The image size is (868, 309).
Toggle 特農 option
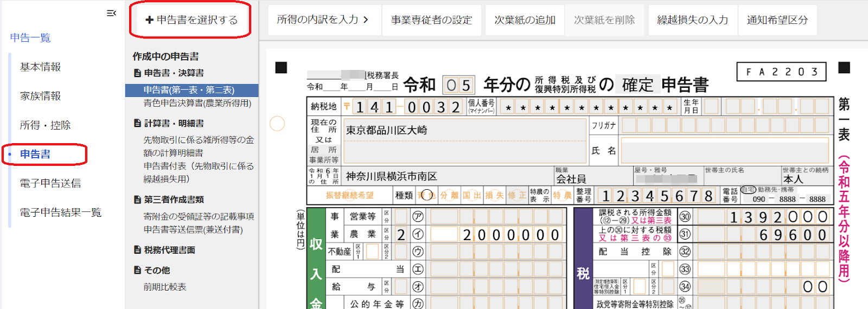click(x=563, y=195)
